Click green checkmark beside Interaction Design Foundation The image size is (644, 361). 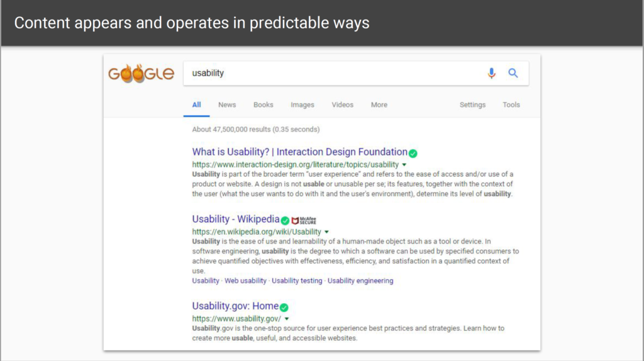(413, 153)
